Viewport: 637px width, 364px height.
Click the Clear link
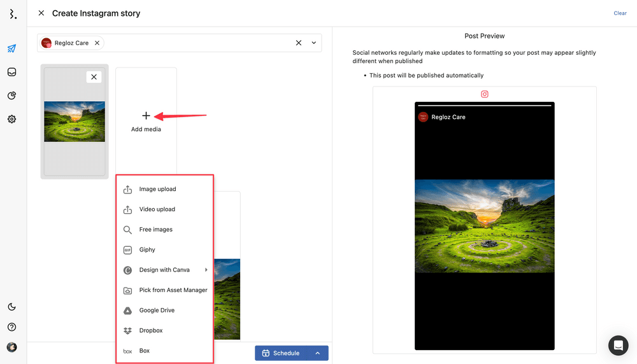[x=620, y=13]
